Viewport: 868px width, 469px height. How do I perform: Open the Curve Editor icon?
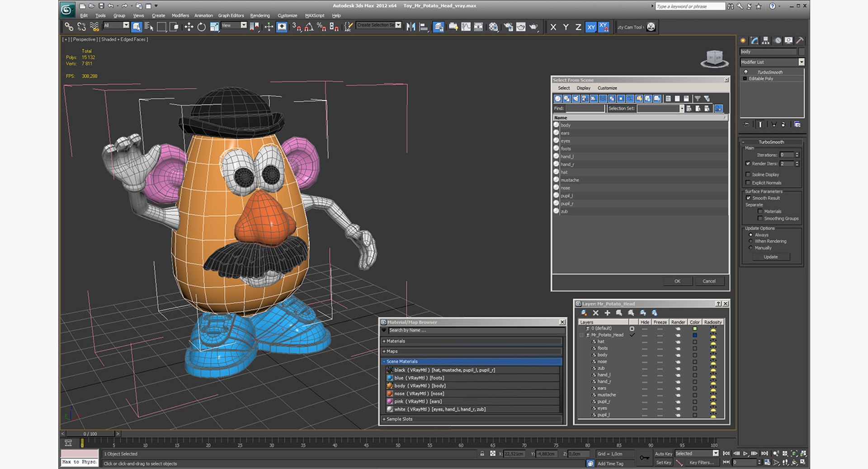pos(466,27)
